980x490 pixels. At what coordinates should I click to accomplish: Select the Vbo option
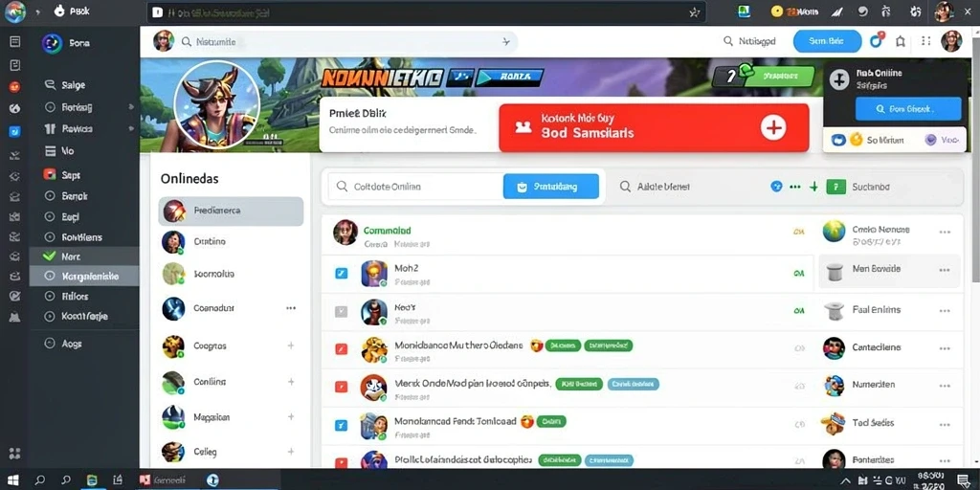(942, 140)
